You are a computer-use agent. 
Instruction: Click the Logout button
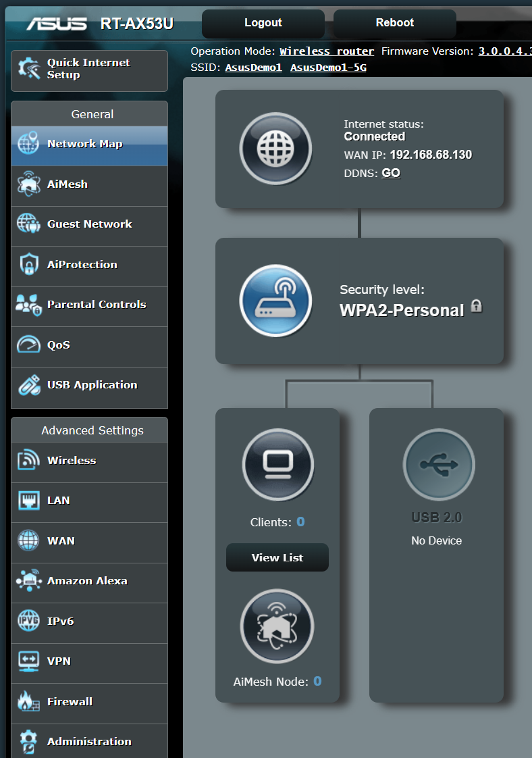263,23
